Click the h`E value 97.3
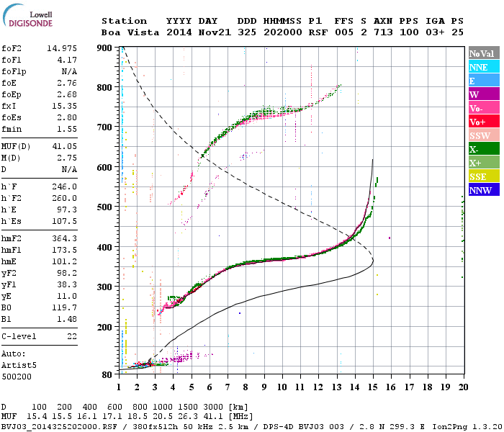Image resolution: width=504 pixels, height=432 pixels. [x=67, y=210]
